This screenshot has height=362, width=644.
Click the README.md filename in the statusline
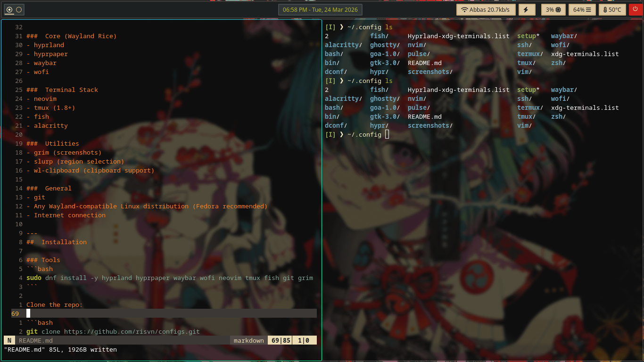(35, 340)
